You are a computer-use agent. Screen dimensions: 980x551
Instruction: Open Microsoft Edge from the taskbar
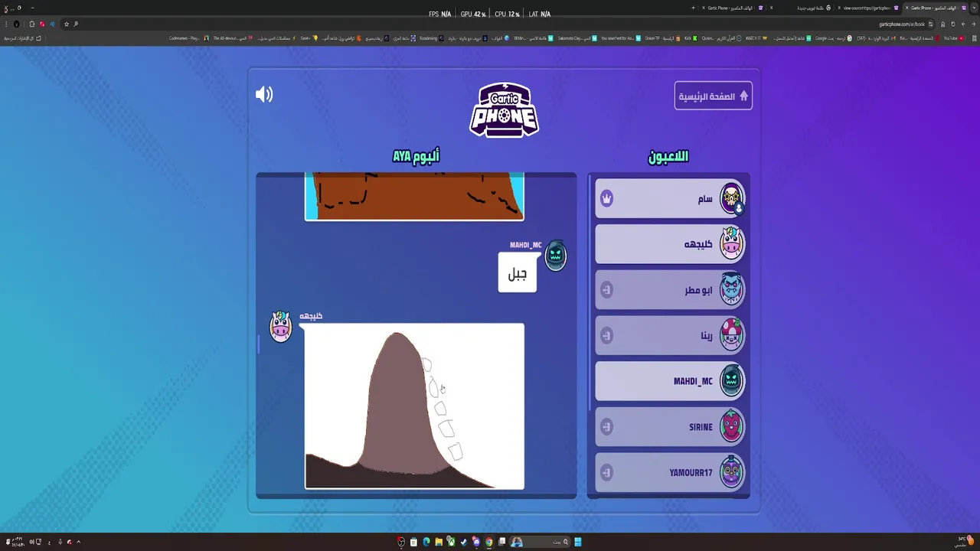426,542
